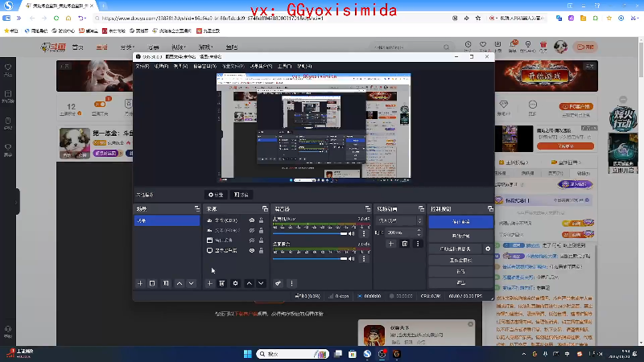
Task: Open source Properties button below preview
Action: (216, 195)
